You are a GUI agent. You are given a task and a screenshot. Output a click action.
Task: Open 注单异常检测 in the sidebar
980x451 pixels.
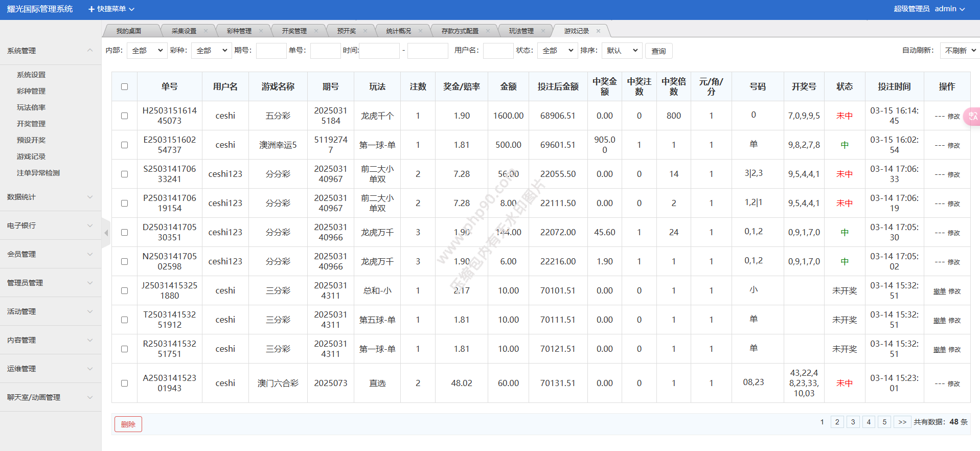[38, 173]
